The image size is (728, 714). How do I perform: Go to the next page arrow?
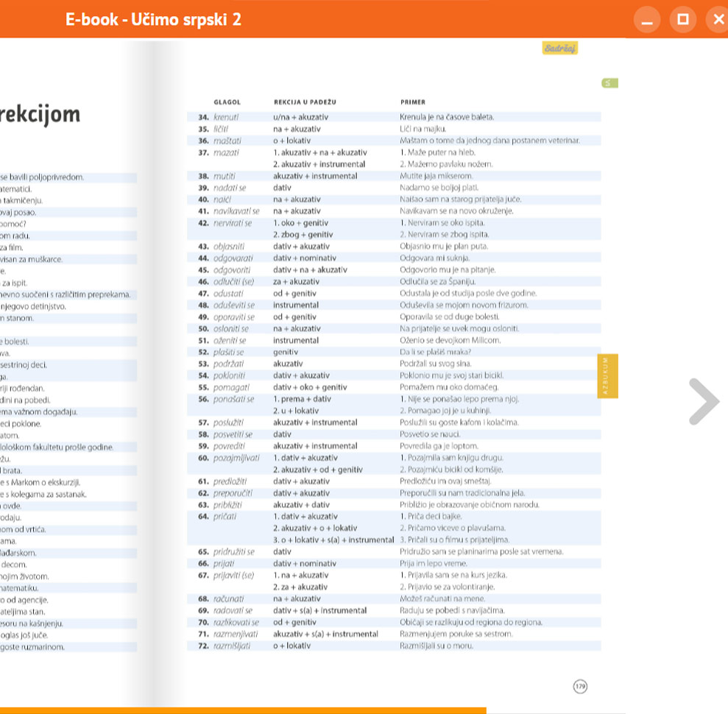[704, 401]
